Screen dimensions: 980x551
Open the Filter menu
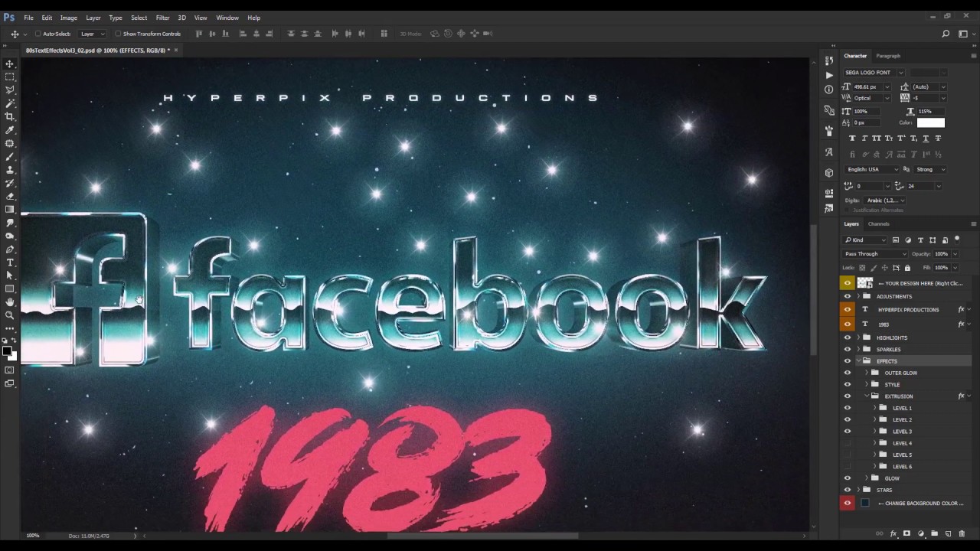pos(163,18)
